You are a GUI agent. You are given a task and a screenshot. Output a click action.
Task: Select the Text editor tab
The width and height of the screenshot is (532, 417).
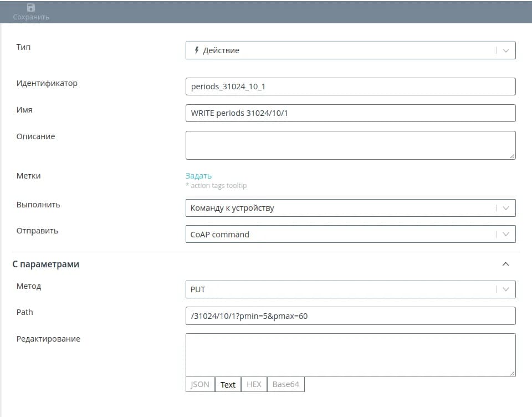(x=228, y=384)
